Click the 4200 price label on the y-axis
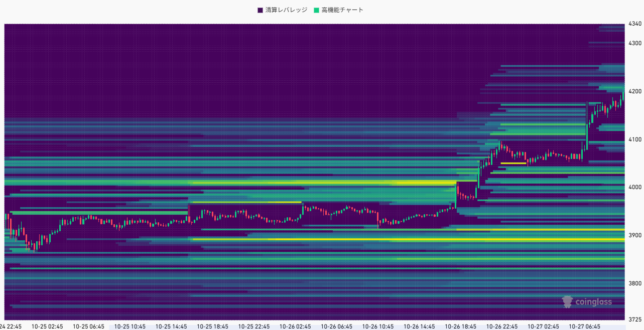 pos(635,91)
